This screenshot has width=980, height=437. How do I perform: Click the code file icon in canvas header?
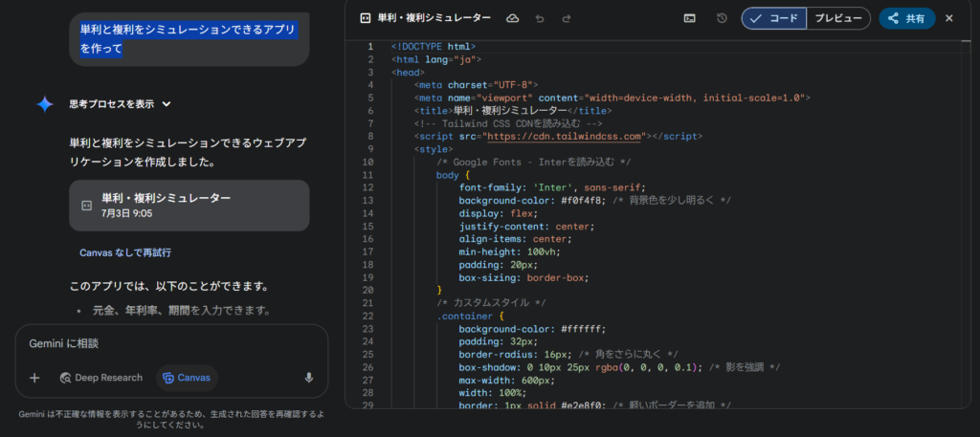366,18
